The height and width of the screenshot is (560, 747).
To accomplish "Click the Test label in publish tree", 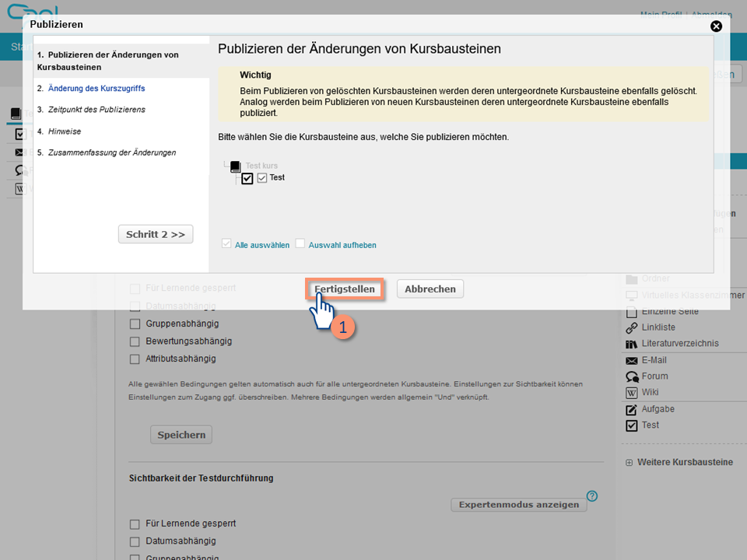I will click(x=277, y=177).
